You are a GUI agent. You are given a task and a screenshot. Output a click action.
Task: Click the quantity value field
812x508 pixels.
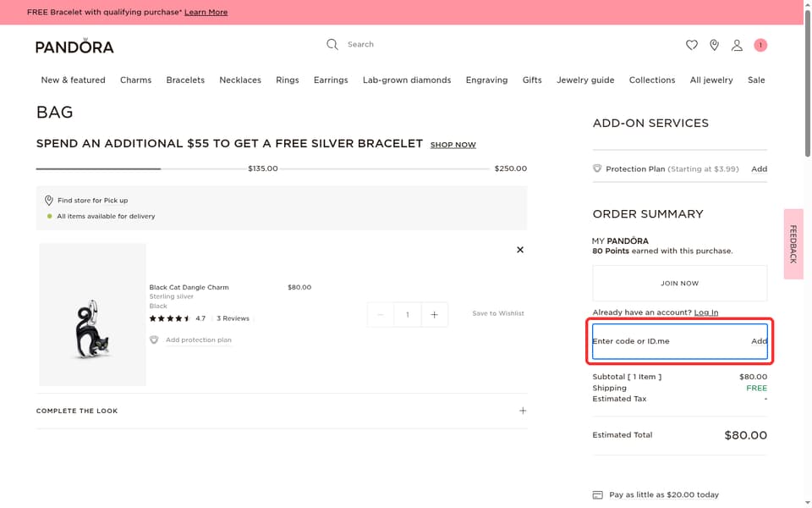point(408,315)
